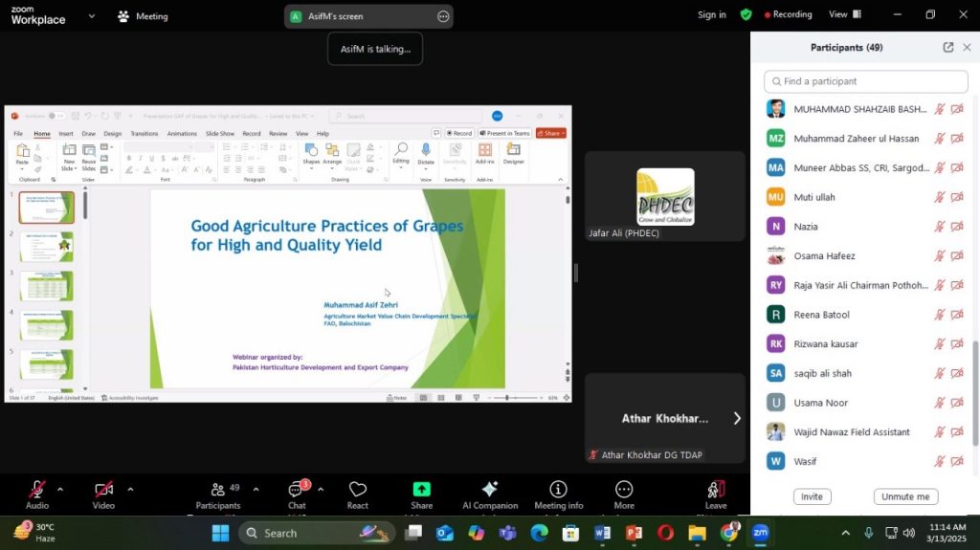Viewport: 980px width, 550px height.
Task: Open the View layout menu
Action: tap(844, 15)
